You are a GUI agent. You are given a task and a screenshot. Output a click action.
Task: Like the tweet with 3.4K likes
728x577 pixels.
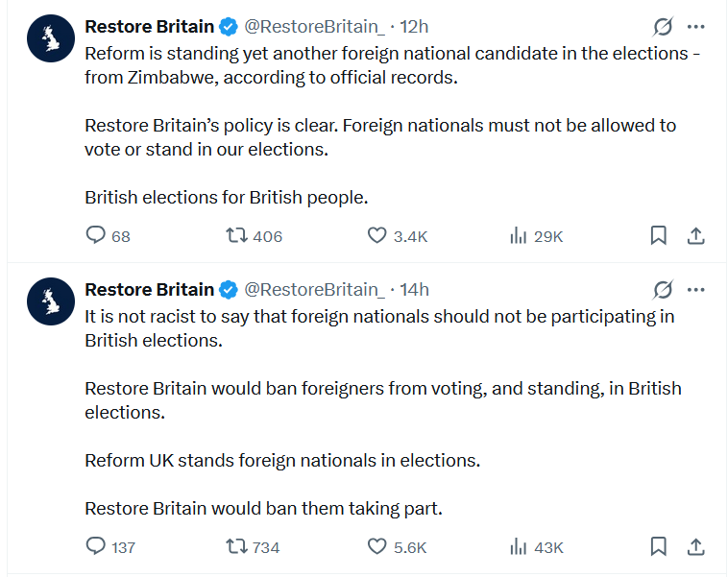point(377,235)
